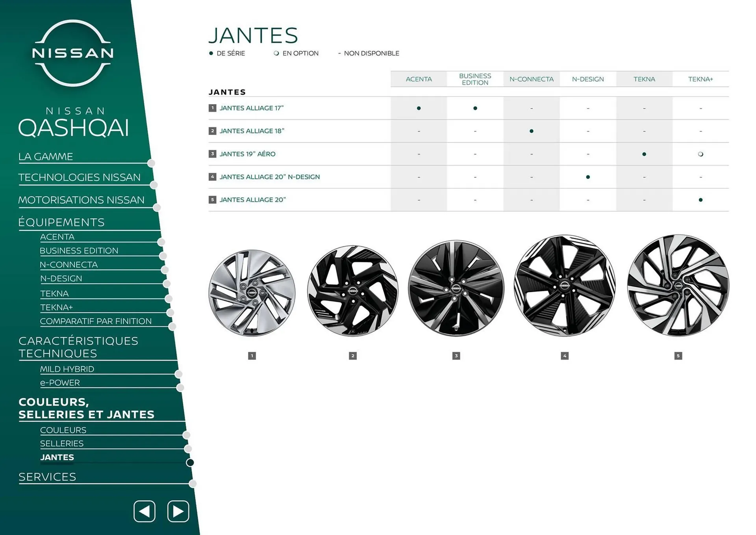Open La Gamme section
This screenshot has width=756, height=535.
pos(46,157)
